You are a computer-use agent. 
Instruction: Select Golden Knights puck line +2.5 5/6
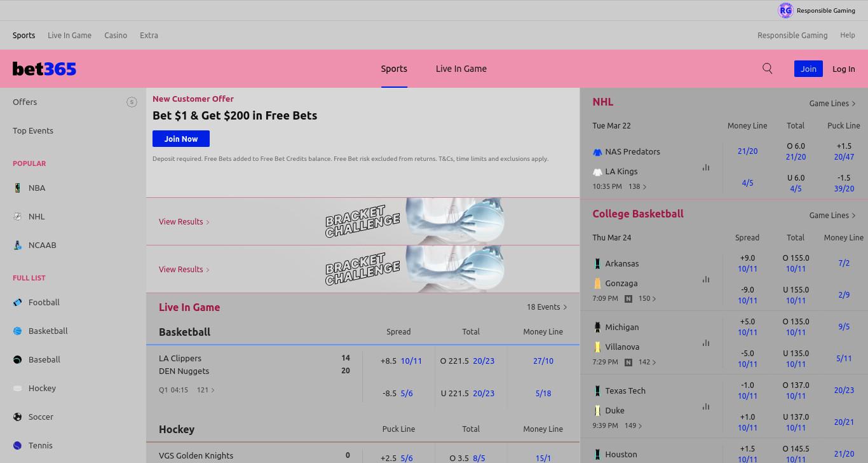pos(398,458)
